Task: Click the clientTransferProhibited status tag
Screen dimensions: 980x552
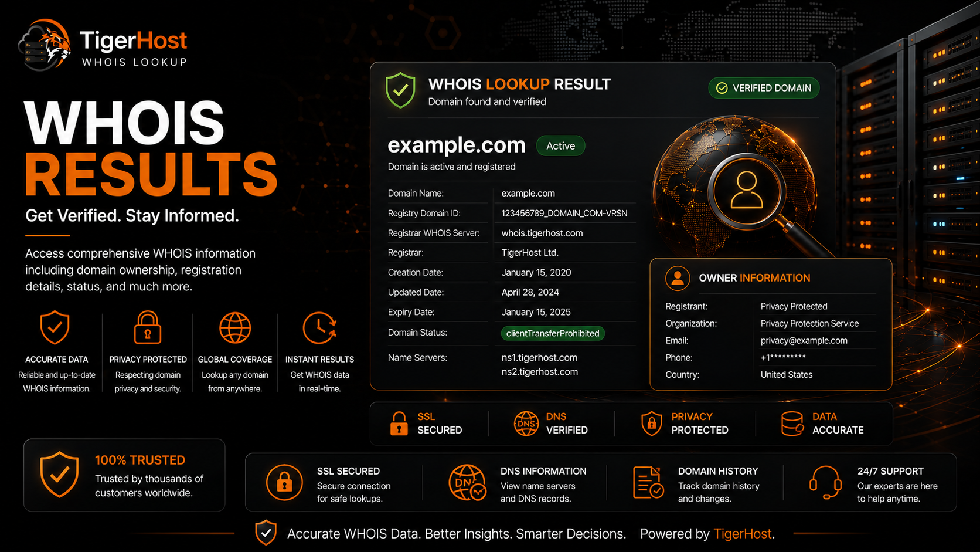Action: 553,333
